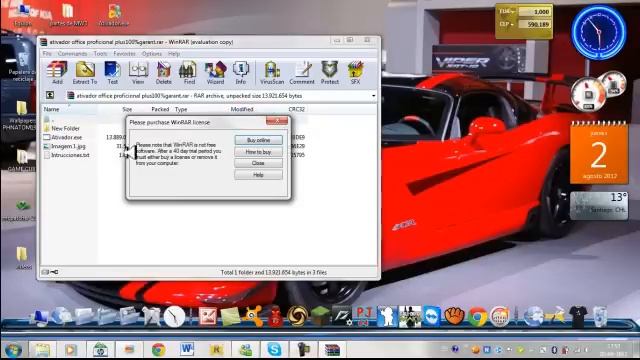Click the Windows Start orb
Screen dimensions: 640x360
point(13,350)
